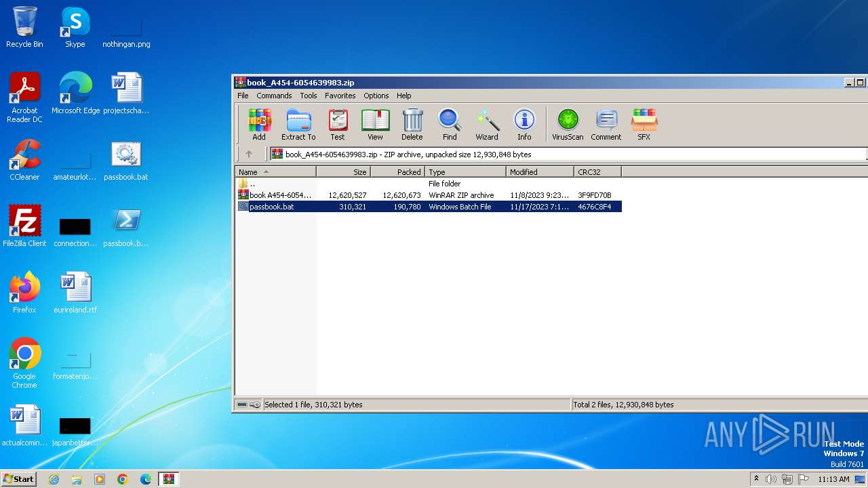Viewport: 868px width, 488px height.
Task: Sort files by Modified column header
Action: pos(540,172)
